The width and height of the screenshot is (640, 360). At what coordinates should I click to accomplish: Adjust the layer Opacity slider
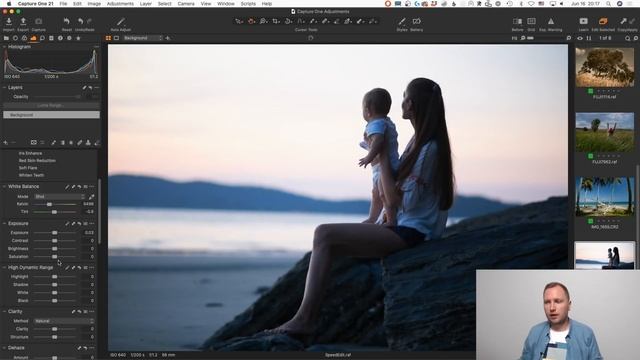[56, 97]
